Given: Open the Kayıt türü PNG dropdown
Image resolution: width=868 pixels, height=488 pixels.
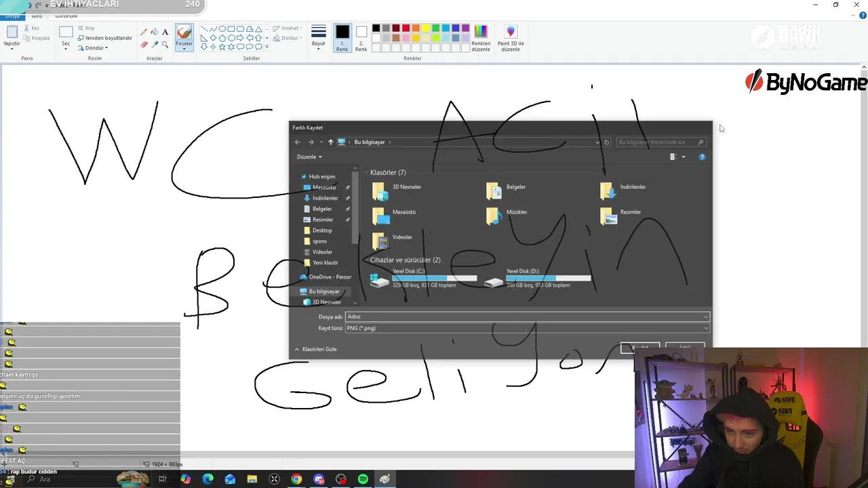Looking at the screenshot, I should pos(527,328).
